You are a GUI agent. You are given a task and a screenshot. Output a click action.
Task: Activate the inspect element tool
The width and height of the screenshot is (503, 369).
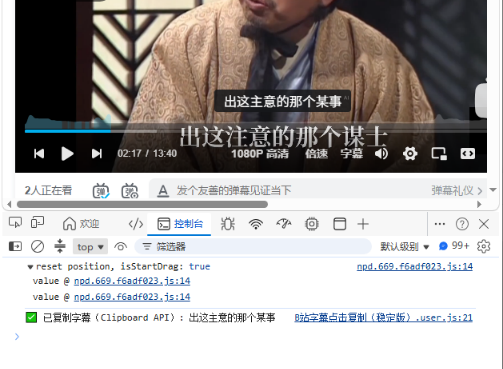[x=15, y=223]
